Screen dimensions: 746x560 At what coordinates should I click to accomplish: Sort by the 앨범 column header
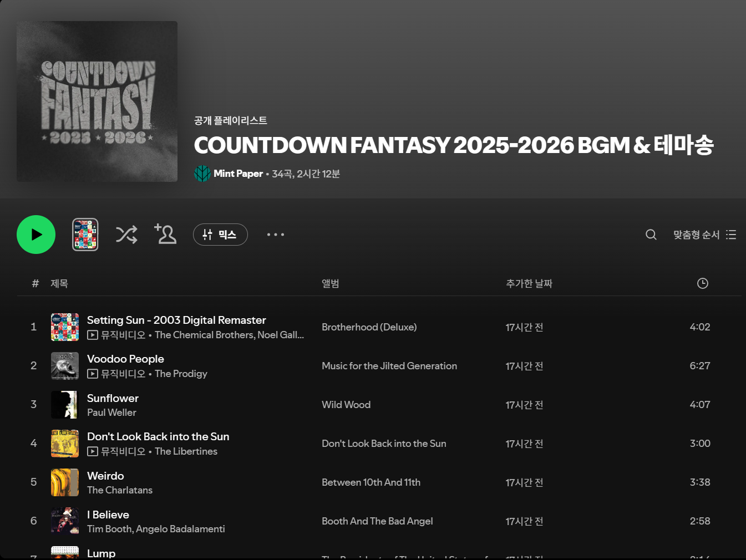click(x=331, y=283)
